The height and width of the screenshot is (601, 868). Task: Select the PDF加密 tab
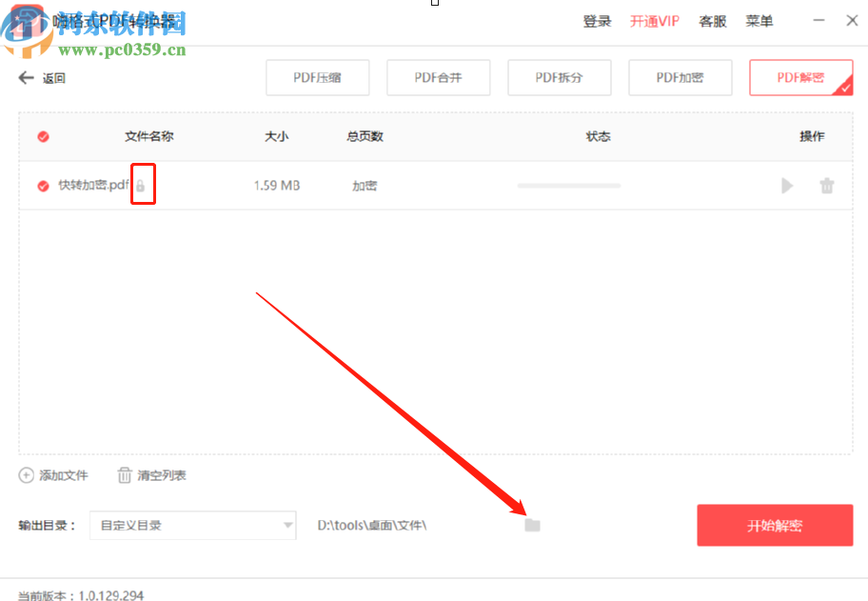tap(680, 77)
